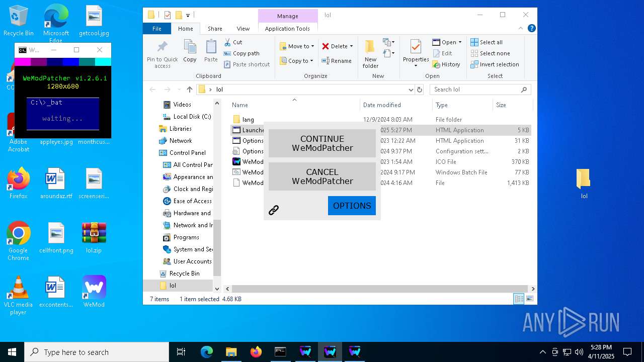This screenshot has height=362, width=644.
Task: Click Invert selection in ribbon
Action: pyautogui.click(x=495, y=64)
